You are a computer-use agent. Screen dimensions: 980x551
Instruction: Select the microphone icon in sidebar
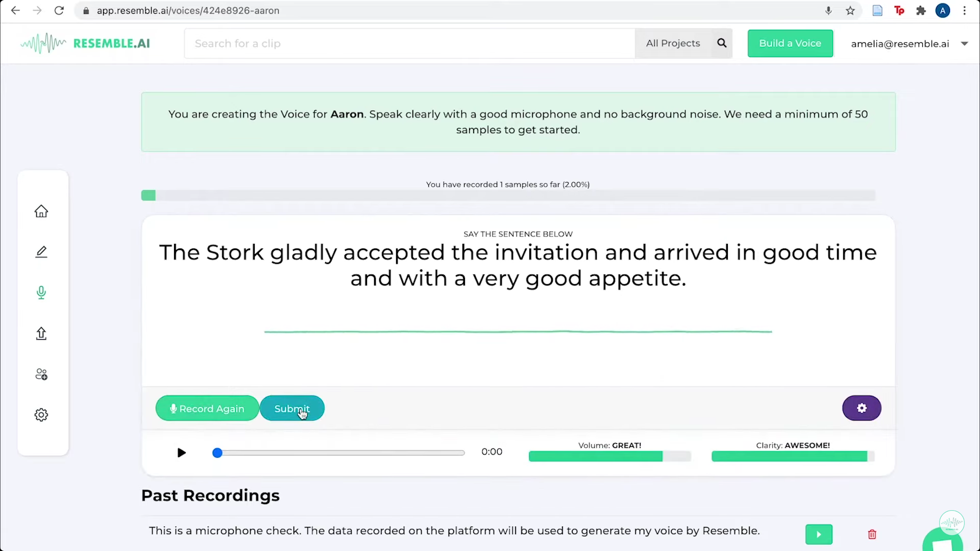tap(41, 292)
